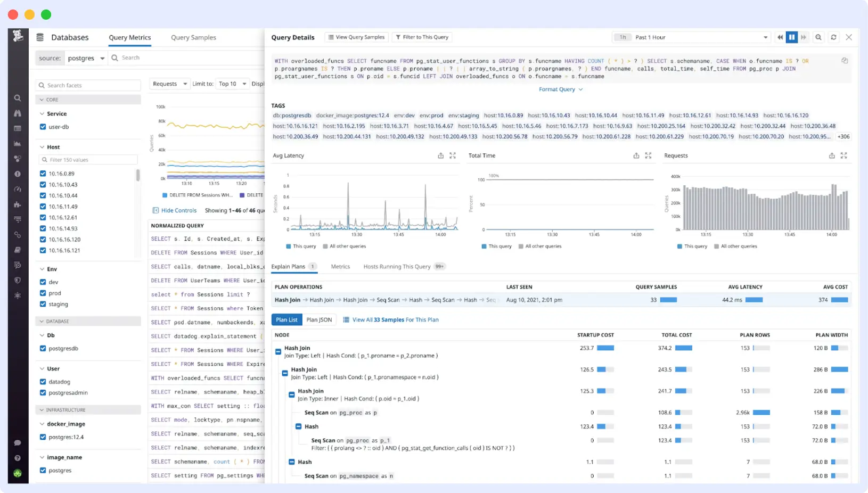Uncheck host 10.16.0.89 in the Host facet
Image resolution: width=868 pixels, height=493 pixels.
tap(43, 173)
